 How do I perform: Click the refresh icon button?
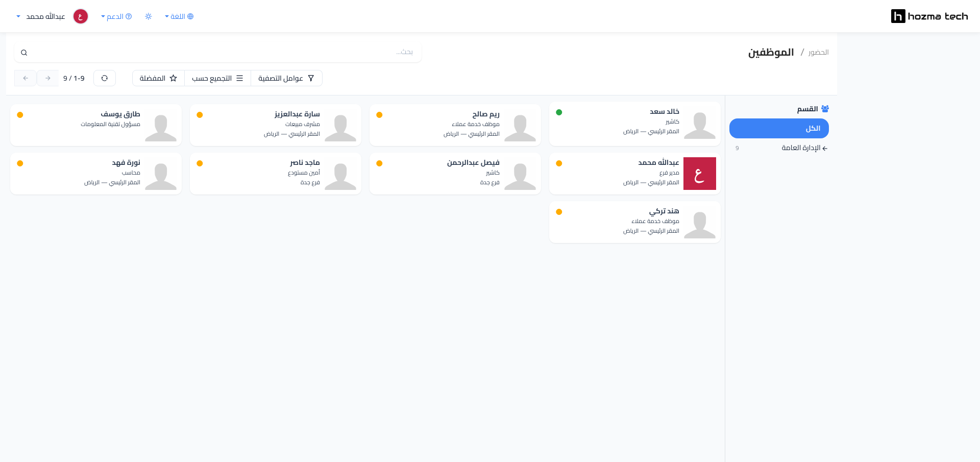tap(105, 78)
